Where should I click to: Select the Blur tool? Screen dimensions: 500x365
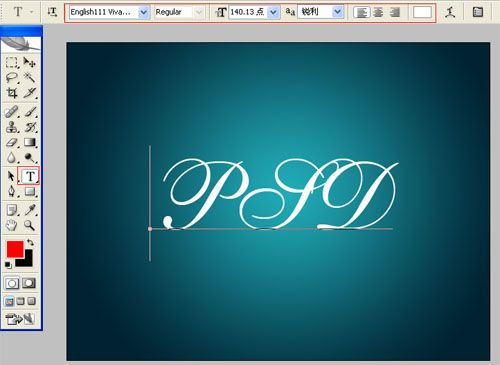pos(12,158)
